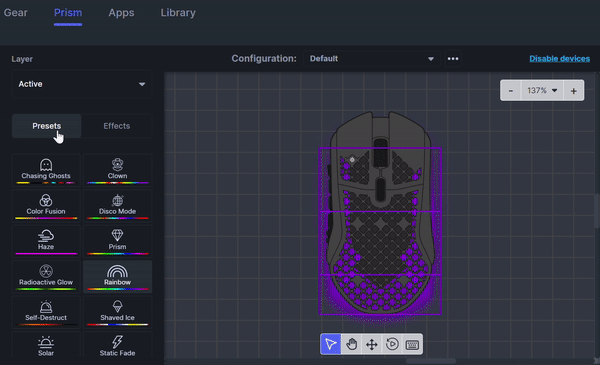Show the Presets tab
Image resolution: width=600 pixels, height=365 pixels.
47,126
